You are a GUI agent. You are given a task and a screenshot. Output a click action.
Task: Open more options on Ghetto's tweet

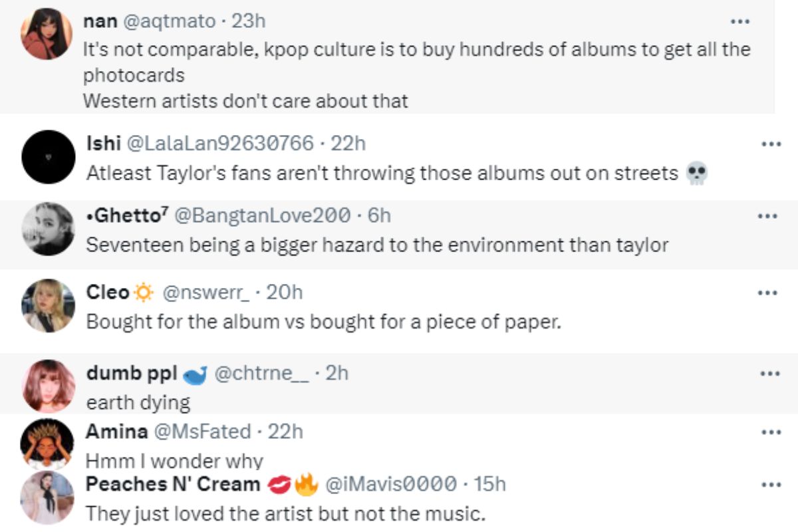coord(767,215)
